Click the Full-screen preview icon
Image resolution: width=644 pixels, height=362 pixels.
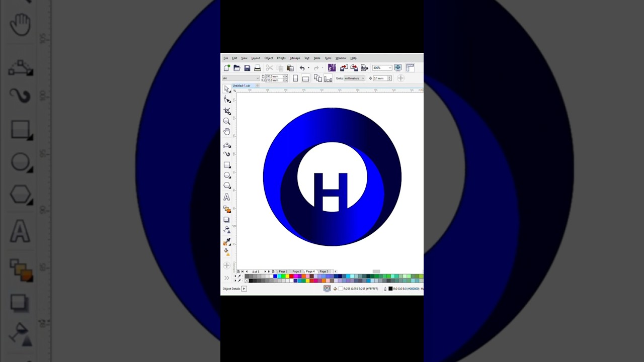398,68
